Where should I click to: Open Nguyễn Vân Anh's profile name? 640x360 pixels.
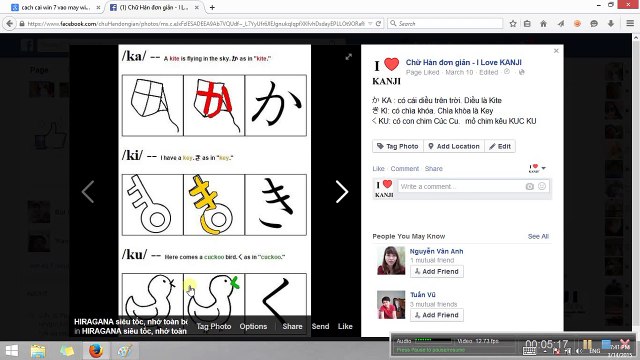point(436,251)
